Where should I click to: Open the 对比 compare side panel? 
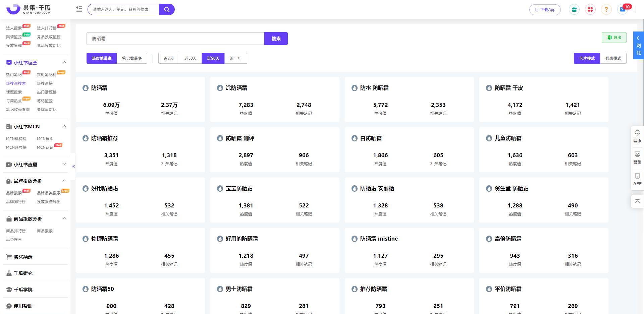coord(639,45)
